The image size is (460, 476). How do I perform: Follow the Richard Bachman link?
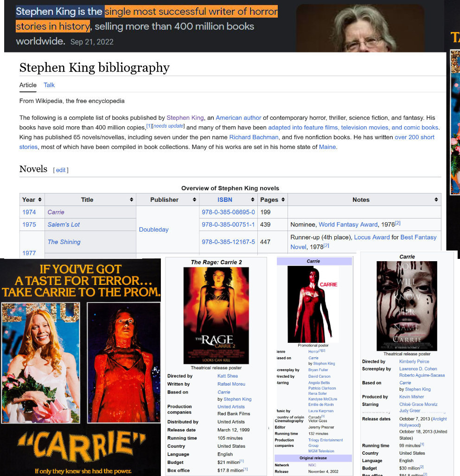point(254,137)
